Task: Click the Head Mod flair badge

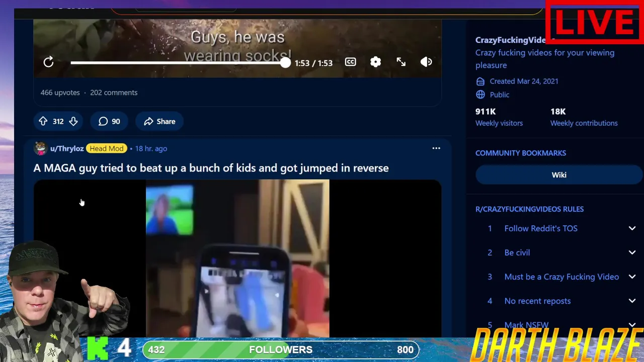Action: coord(107,148)
